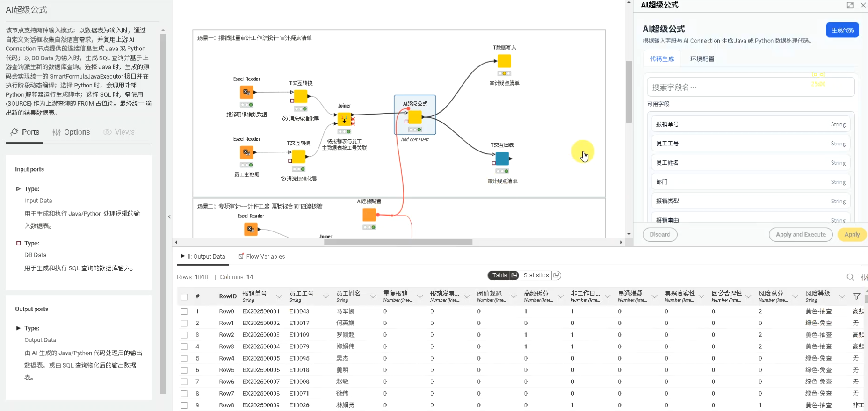Switch to the Options tab
The height and width of the screenshot is (411, 868).
[x=71, y=132]
